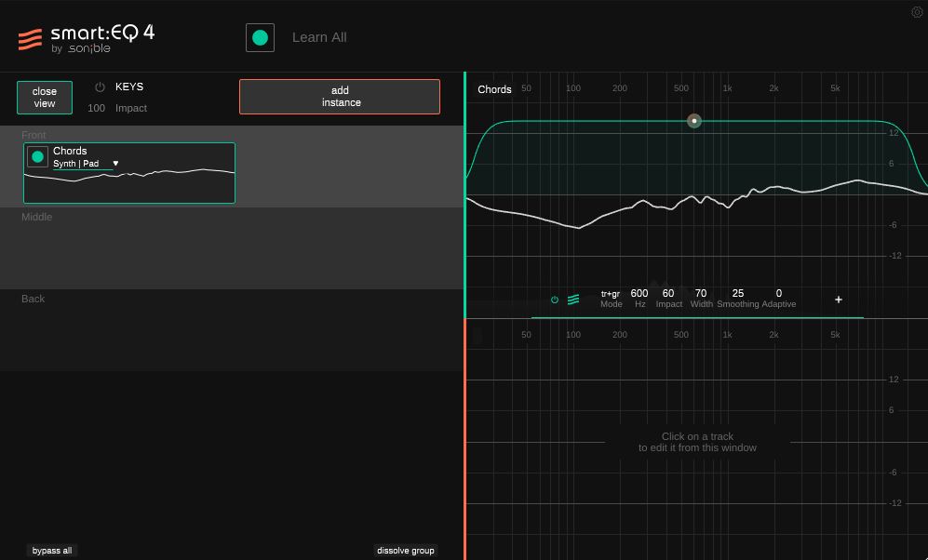The image size is (928, 560).
Task: Click the EQ band handle at 600 Hz
Action: 693,121
